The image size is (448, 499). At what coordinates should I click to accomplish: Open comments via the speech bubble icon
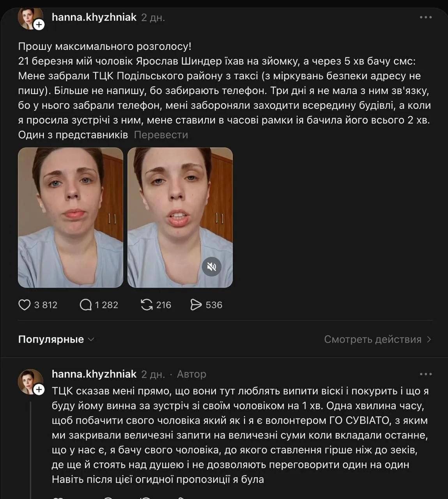point(85,305)
